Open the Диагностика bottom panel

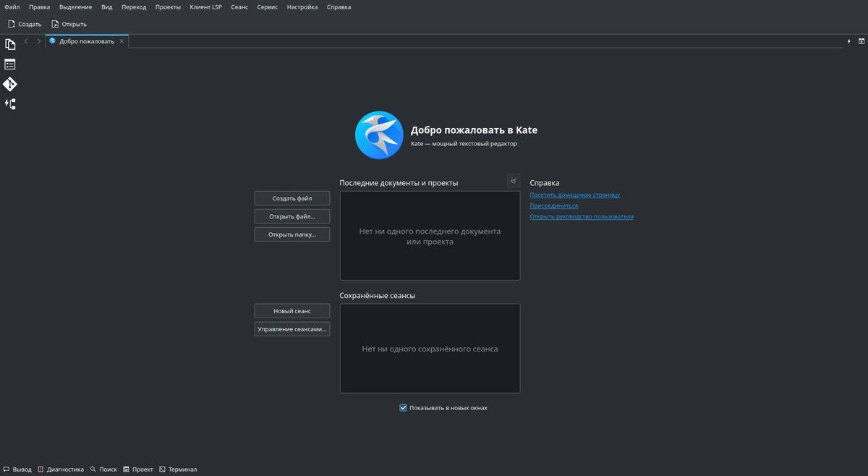point(61,469)
